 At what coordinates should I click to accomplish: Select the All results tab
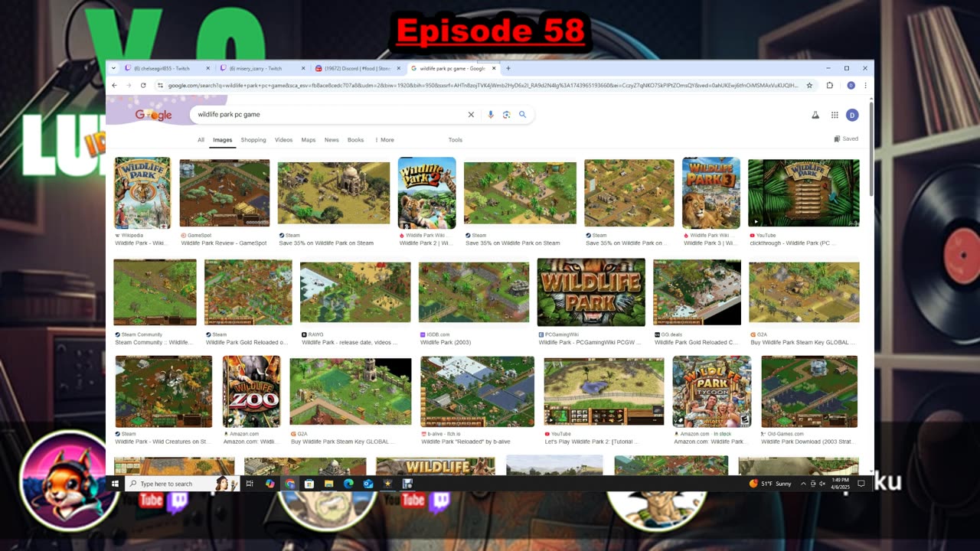point(201,140)
